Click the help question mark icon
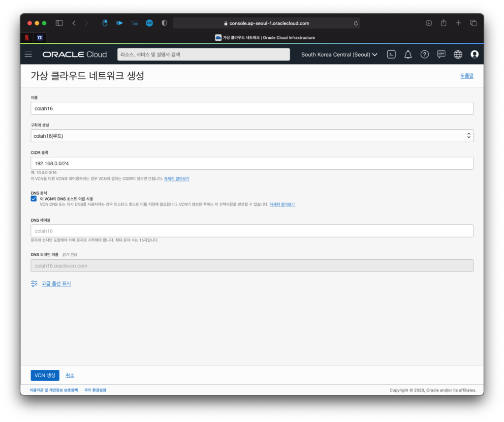This screenshot has width=504, height=422. (425, 55)
